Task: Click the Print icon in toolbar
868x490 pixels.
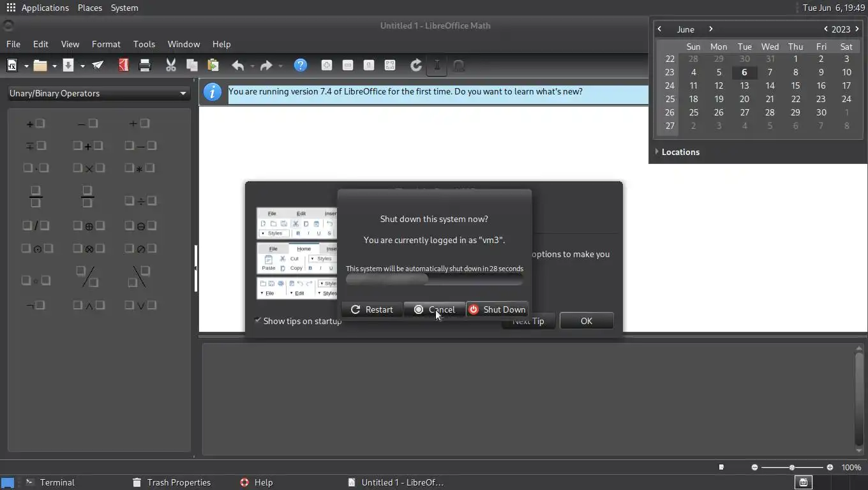Action: [145, 65]
